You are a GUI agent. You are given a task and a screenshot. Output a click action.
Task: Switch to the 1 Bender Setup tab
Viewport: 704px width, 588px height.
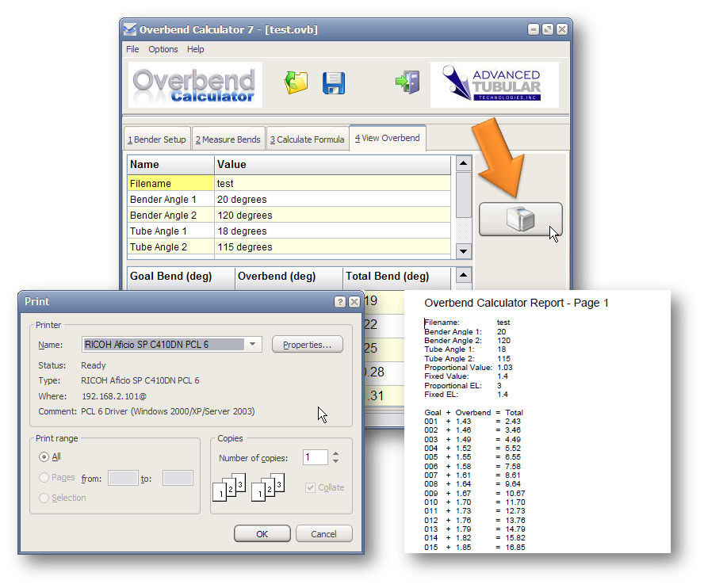(x=157, y=139)
